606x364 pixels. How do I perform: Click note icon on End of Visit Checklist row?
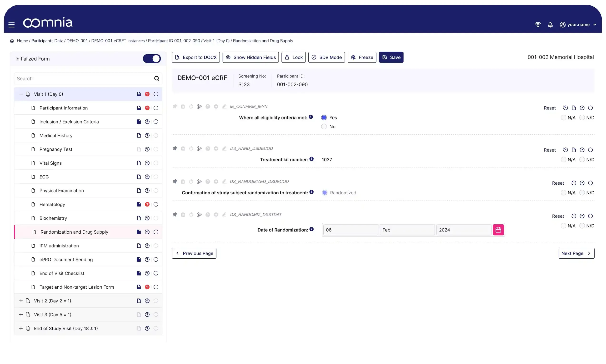pos(139,273)
